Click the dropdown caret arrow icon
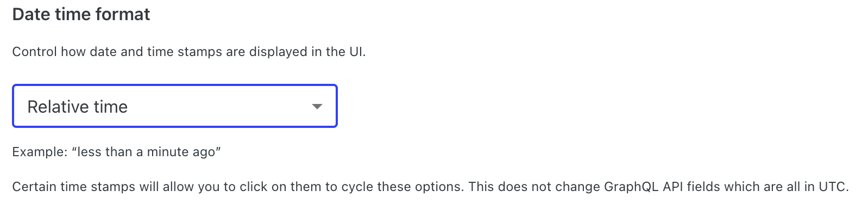 click(x=317, y=107)
